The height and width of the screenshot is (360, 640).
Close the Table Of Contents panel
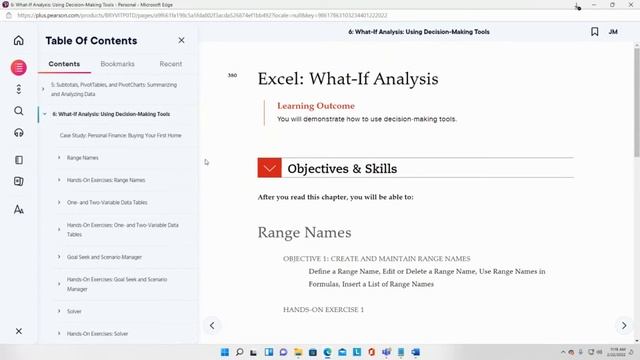181,40
